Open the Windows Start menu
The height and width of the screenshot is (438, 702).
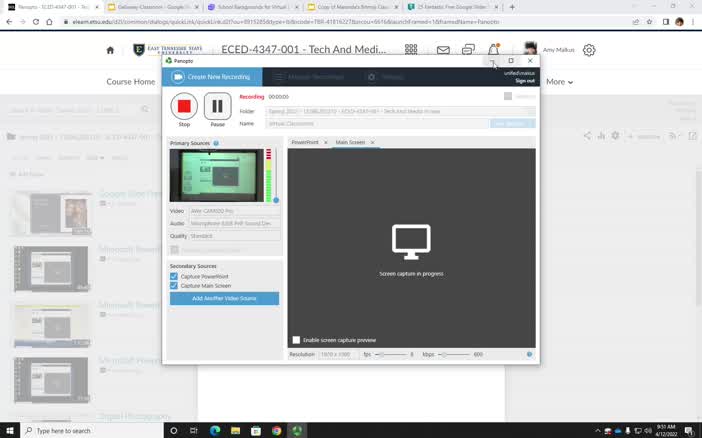point(9,430)
